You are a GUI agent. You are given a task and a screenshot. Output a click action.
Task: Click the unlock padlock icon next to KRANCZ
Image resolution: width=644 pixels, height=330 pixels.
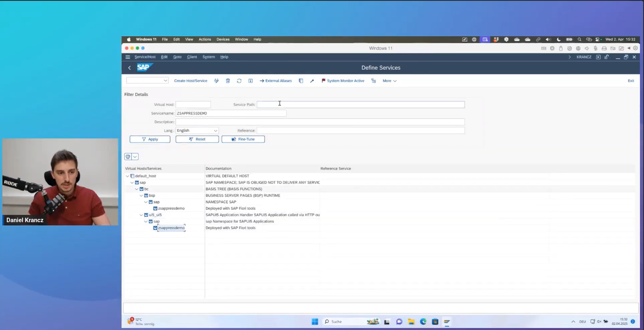(x=607, y=57)
